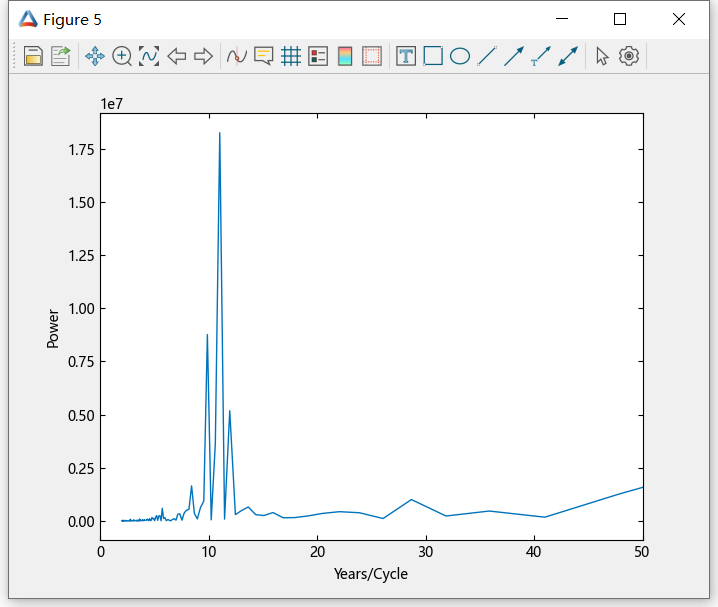Click the Save figure icon
Viewport: 718px width, 607px height.
pos(33,56)
